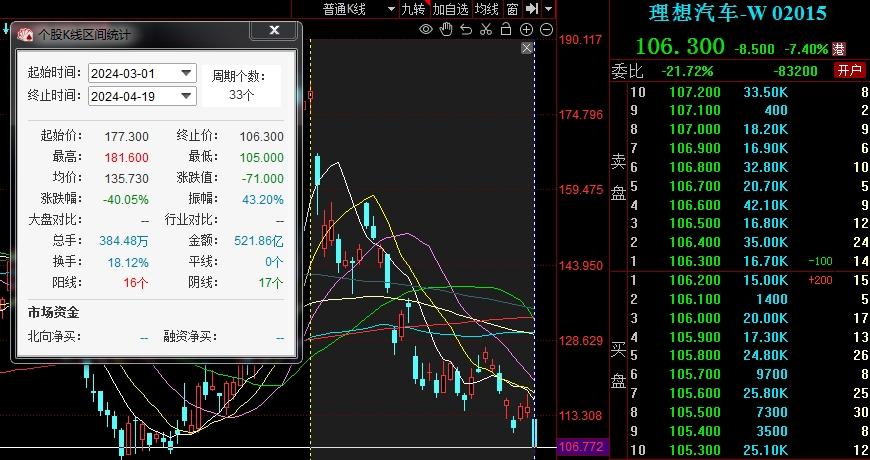
Task: Click the 振幅 value 43.20%
Action: pos(262,199)
